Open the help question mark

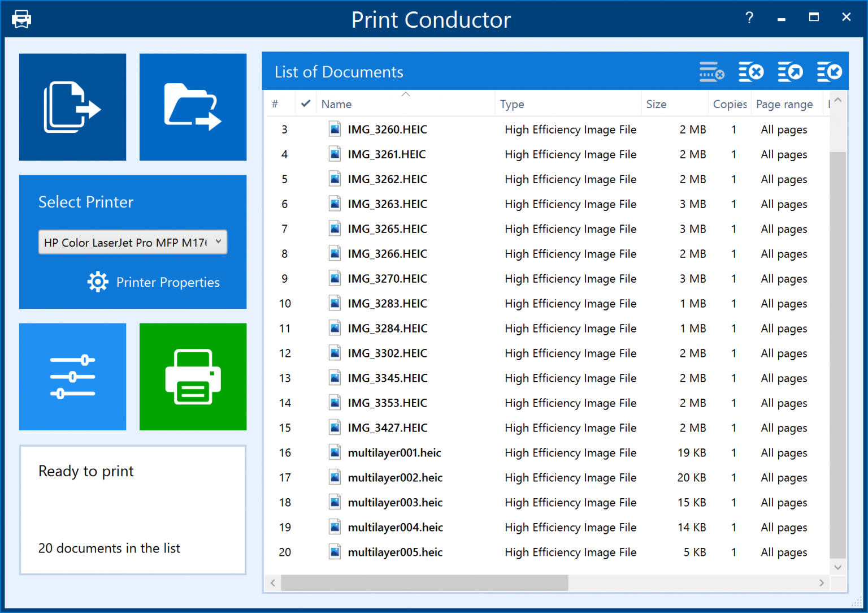tap(749, 18)
